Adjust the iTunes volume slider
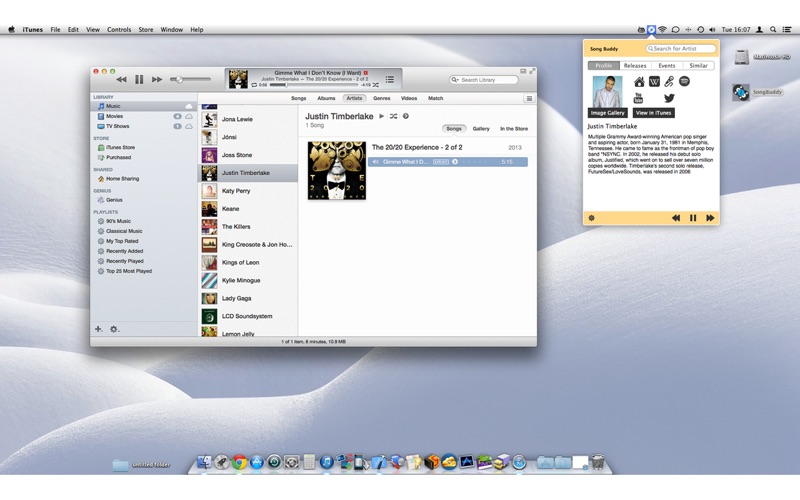Screen dimensions: 800x500 (x=190, y=79)
